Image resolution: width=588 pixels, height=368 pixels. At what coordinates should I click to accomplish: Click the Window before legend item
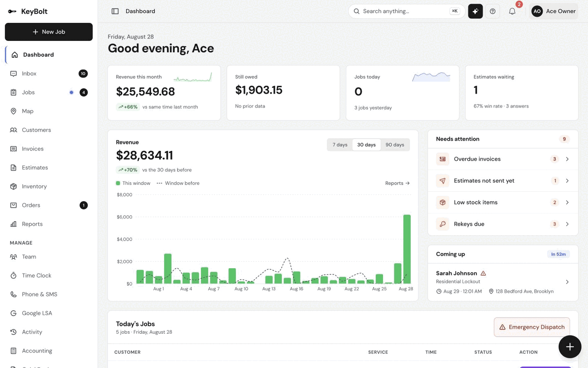click(178, 183)
